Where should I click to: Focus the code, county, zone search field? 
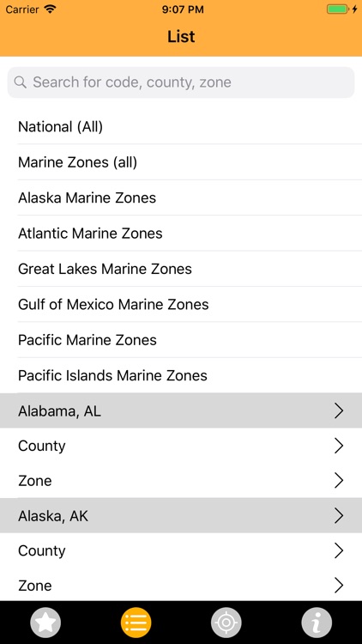click(181, 82)
